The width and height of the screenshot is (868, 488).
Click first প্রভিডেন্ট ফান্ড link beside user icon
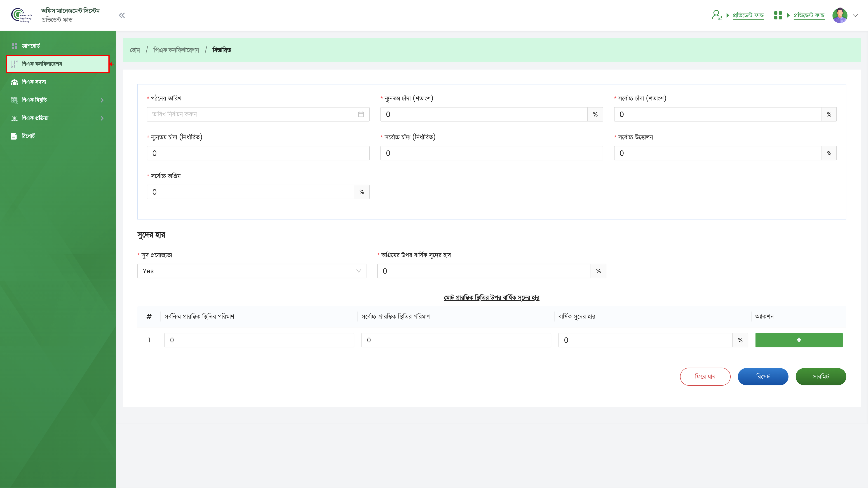(x=748, y=15)
